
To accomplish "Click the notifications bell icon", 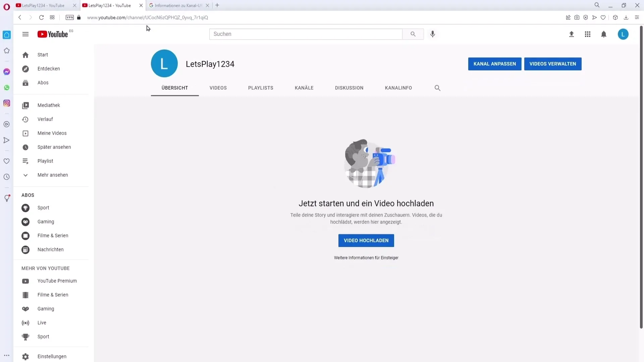I will pyautogui.click(x=604, y=34).
